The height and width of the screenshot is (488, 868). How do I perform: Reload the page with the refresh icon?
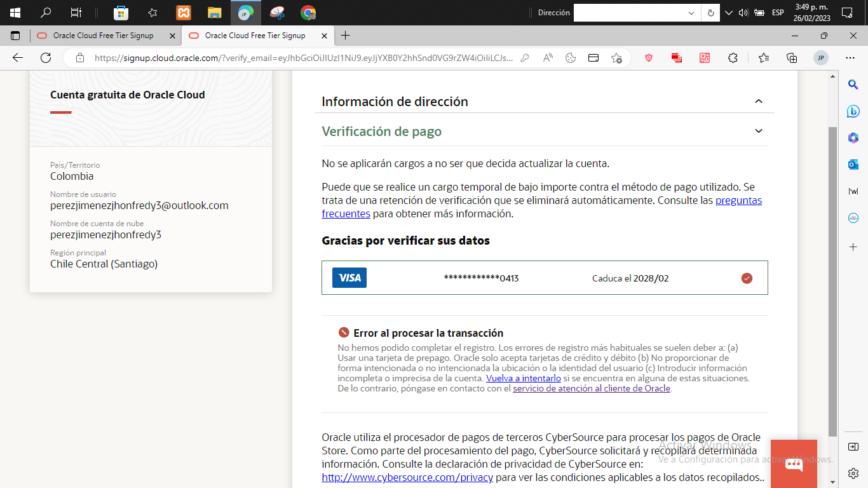[x=46, y=58]
